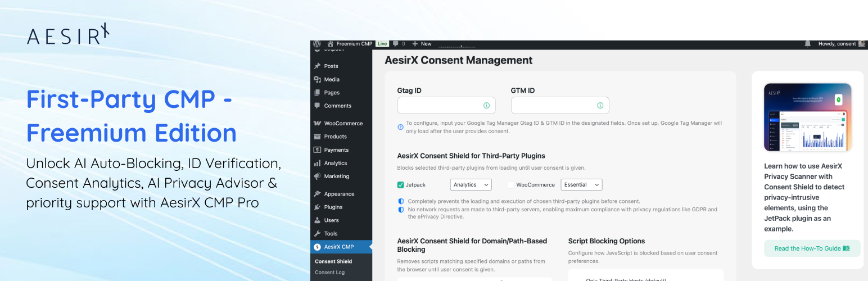The height and width of the screenshot is (281, 868).
Task: Click the Freemium CMP site name link
Action: pyautogui.click(x=354, y=44)
